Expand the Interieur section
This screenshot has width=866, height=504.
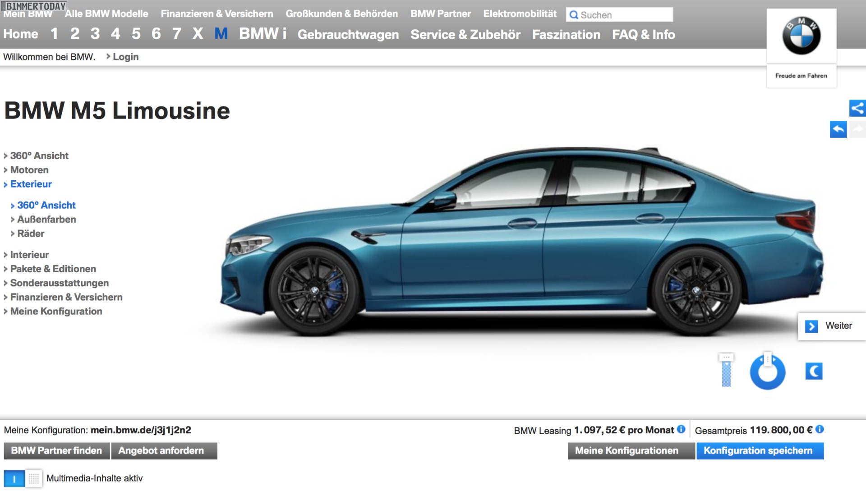[x=29, y=255]
